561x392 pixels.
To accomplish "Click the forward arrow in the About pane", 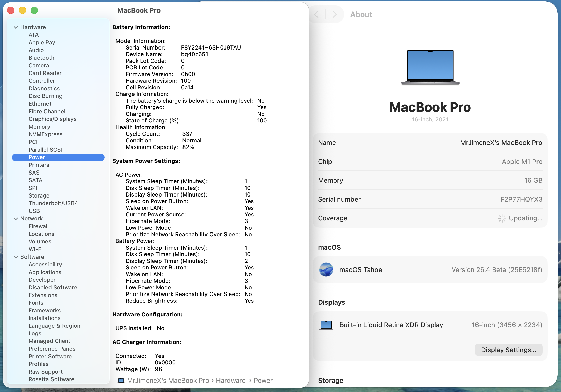I will [335, 14].
